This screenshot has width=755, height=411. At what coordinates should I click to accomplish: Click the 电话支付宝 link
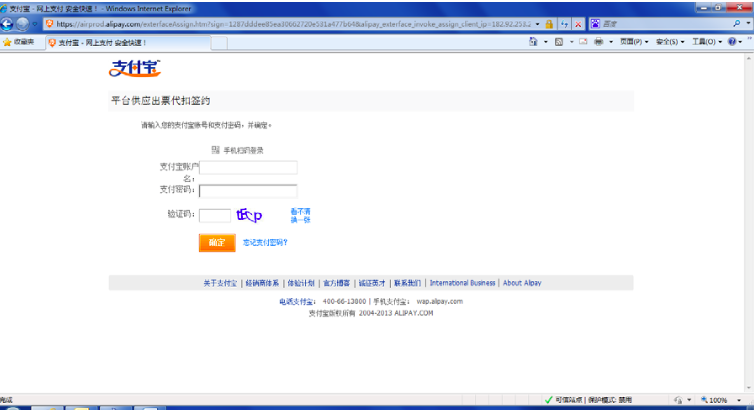(x=296, y=302)
